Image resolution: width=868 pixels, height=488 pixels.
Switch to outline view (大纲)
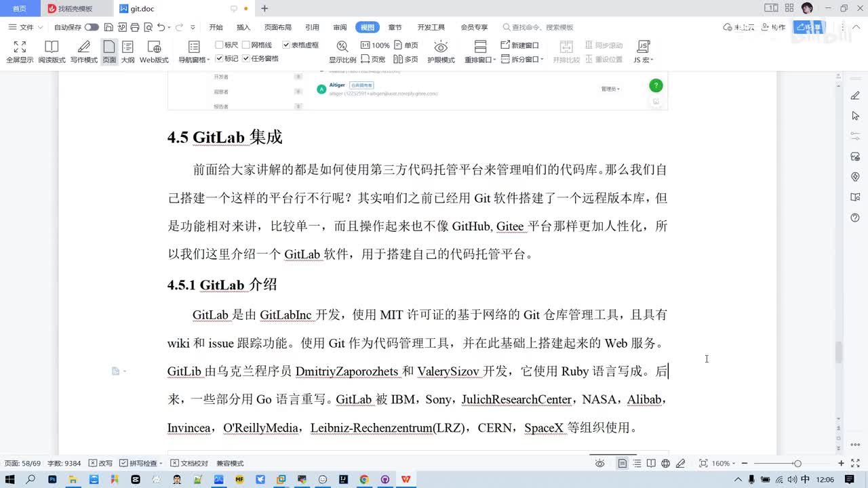(x=127, y=52)
